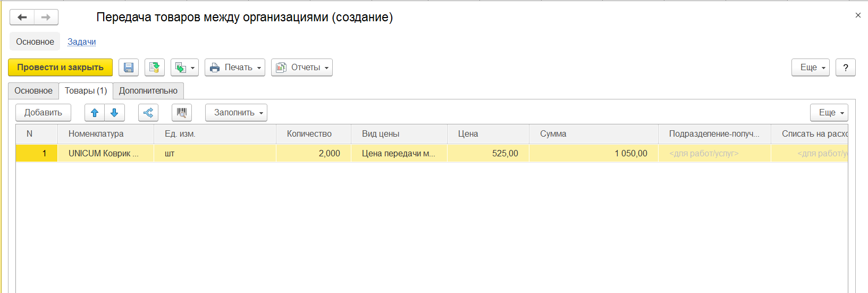Screen dimensions: 868x293
Task: Click the Добавить button
Action: (43, 113)
